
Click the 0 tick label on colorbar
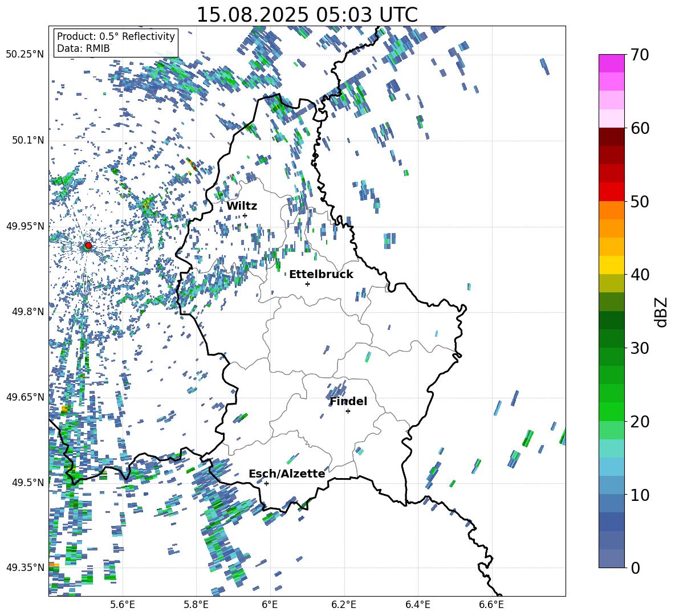(x=635, y=568)
